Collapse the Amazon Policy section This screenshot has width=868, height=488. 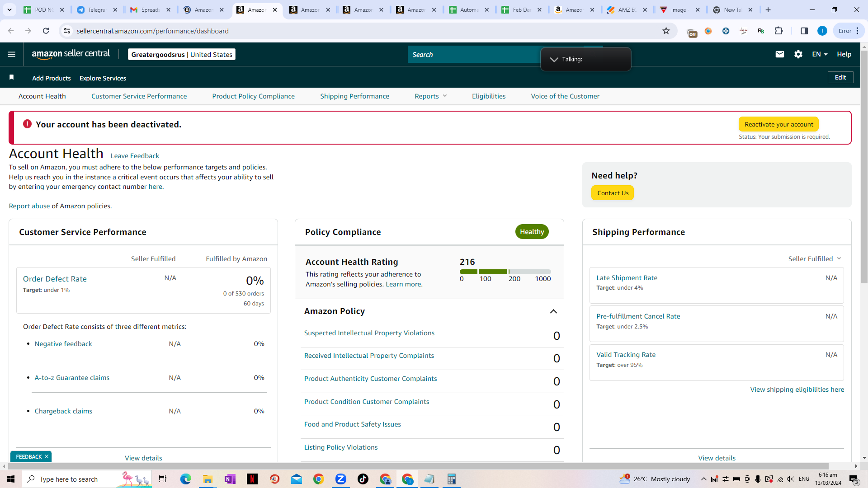pos(553,311)
